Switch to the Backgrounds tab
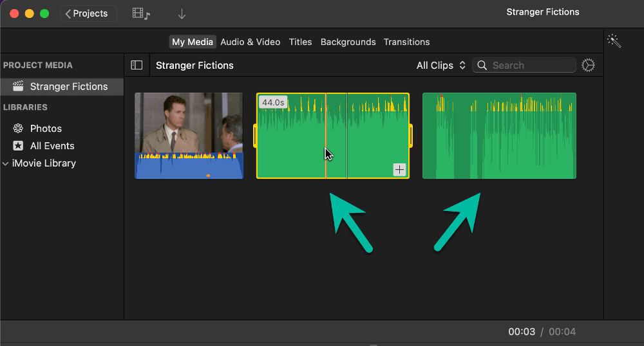Viewport: 644px width, 346px height. [348, 42]
